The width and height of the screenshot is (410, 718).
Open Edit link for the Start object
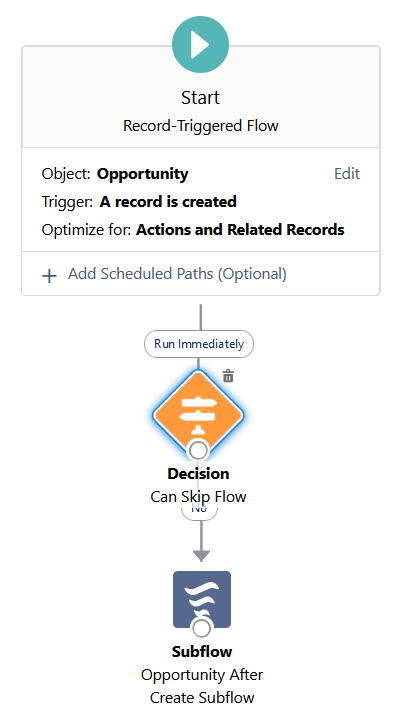pyautogui.click(x=347, y=174)
